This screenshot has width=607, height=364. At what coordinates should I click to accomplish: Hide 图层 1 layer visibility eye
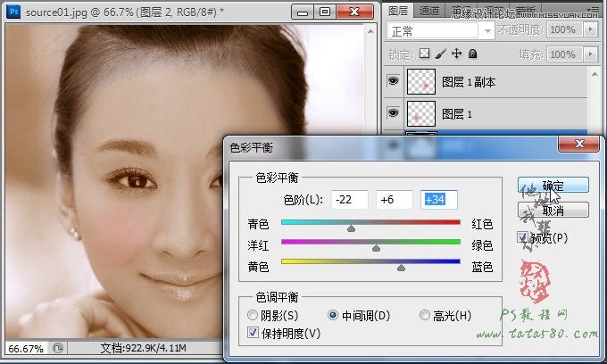pyautogui.click(x=393, y=113)
